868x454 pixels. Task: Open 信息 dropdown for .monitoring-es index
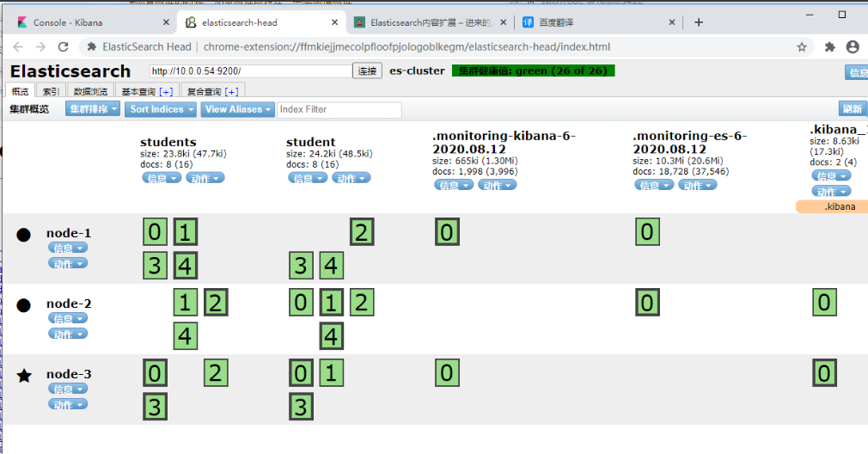(654, 186)
